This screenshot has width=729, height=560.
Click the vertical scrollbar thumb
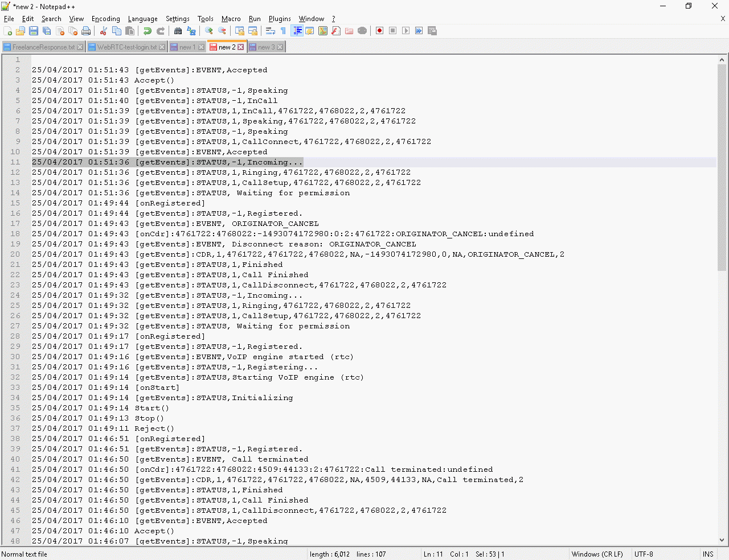tap(722, 168)
